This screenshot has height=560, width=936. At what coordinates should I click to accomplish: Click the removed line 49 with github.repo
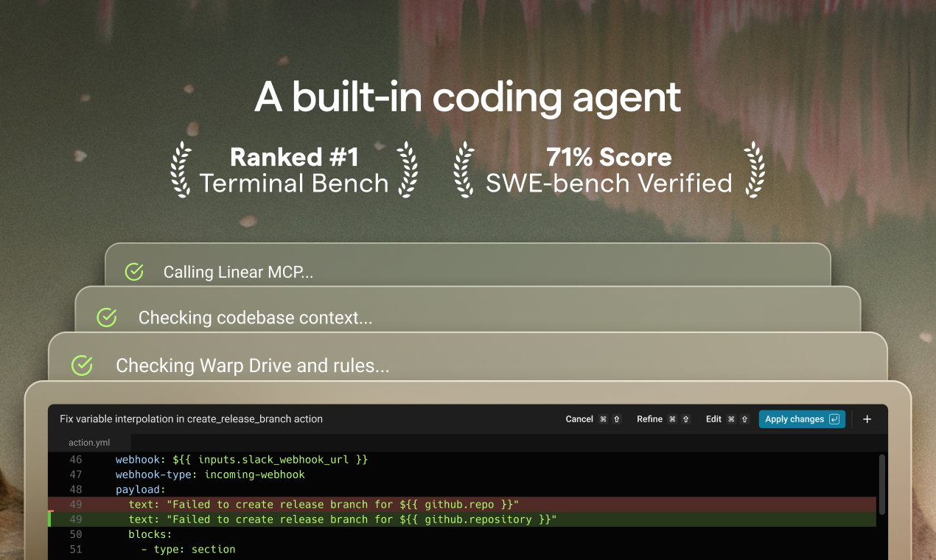[x=324, y=505]
